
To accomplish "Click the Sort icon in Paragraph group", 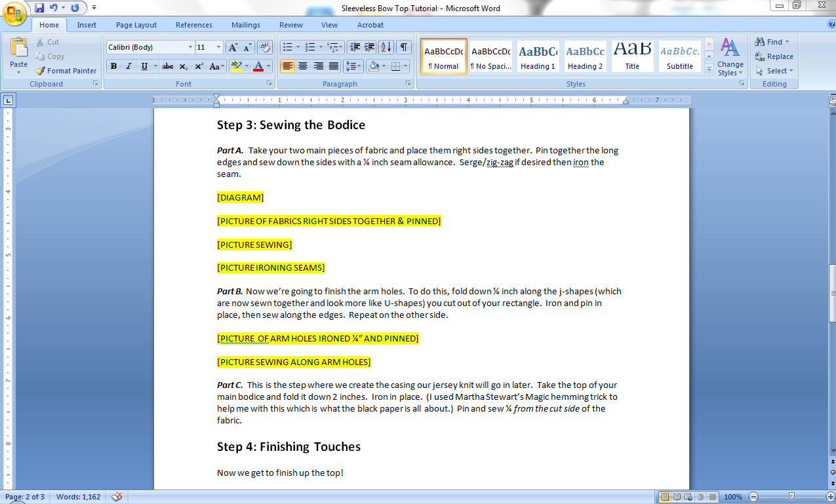I will point(386,47).
